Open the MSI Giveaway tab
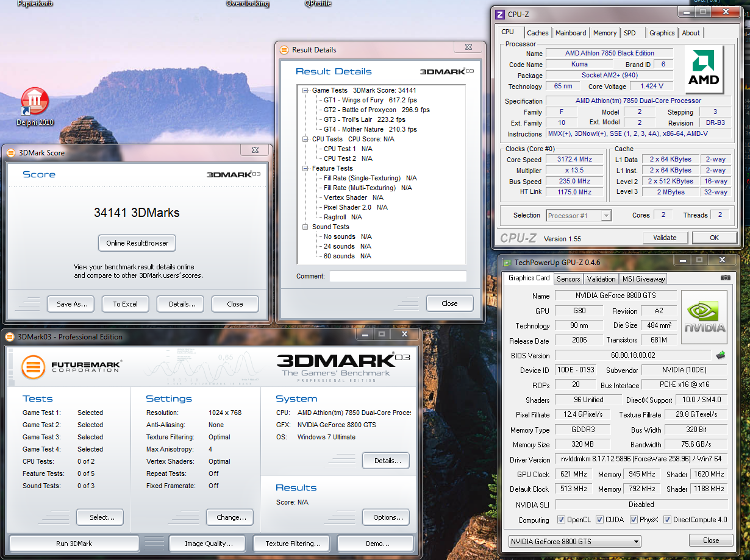Screen dimensions: 750x560 click(x=643, y=279)
